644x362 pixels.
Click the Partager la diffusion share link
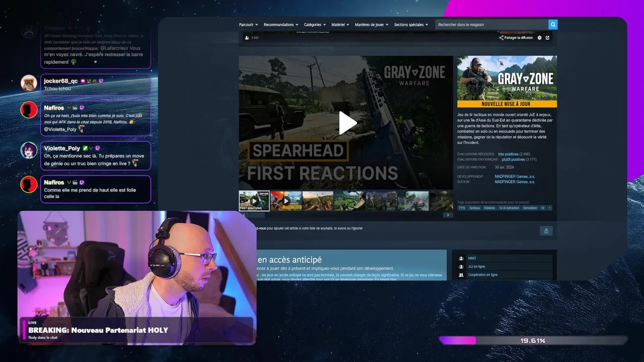(516, 38)
